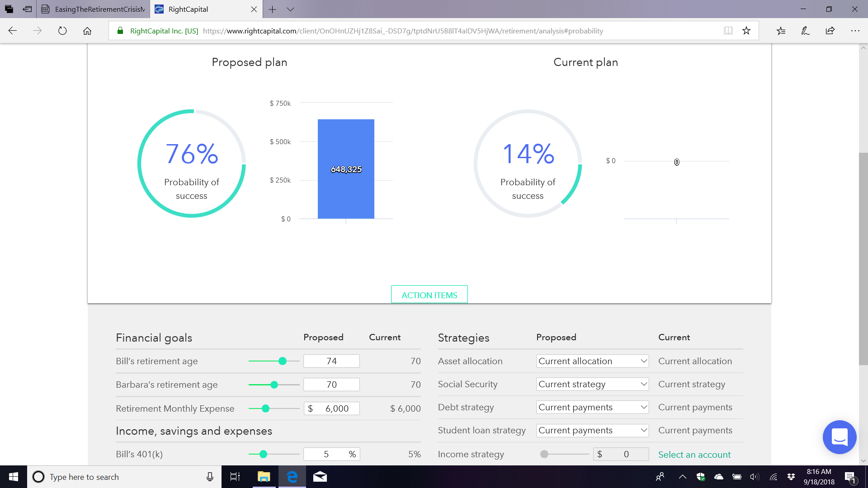868x488 pixels.
Task: Open the Social Security strategy dropdown
Action: (x=592, y=384)
